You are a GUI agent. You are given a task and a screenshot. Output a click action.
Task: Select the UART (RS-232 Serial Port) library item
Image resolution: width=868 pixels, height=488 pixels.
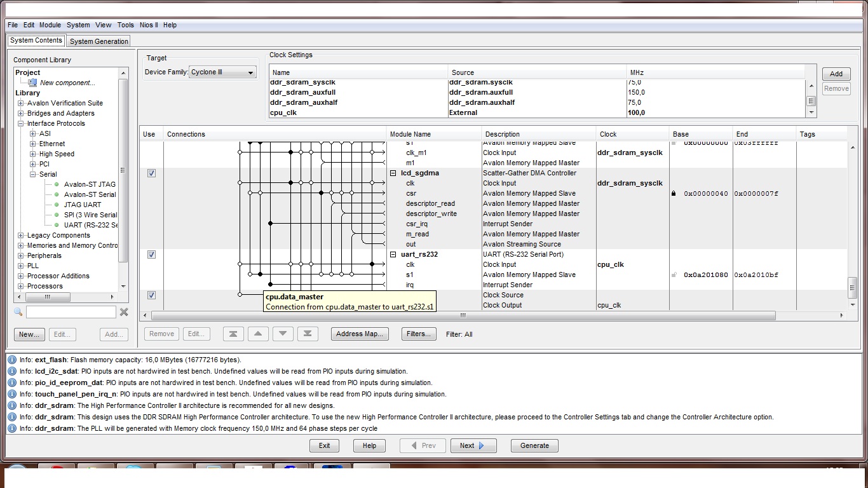tap(91, 225)
